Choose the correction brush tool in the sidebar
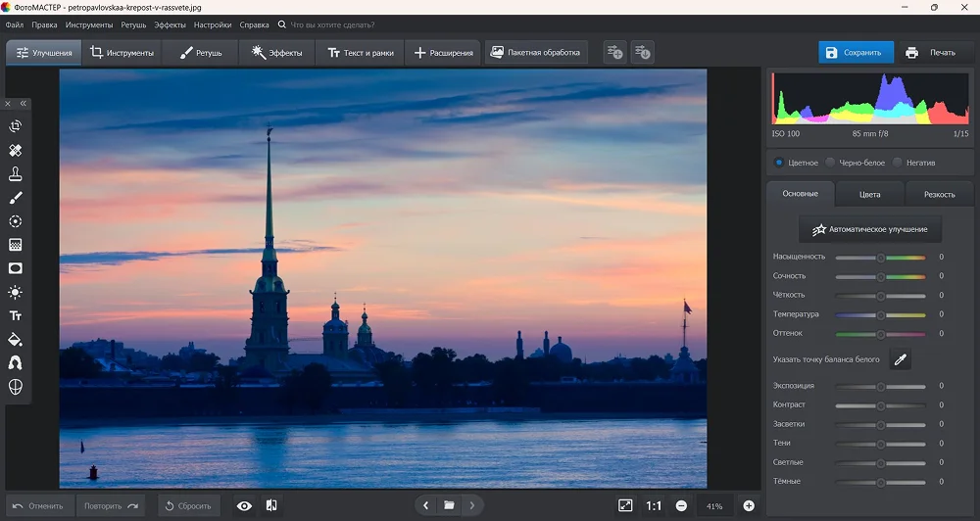Image resolution: width=980 pixels, height=521 pixels. click(16, 198)
